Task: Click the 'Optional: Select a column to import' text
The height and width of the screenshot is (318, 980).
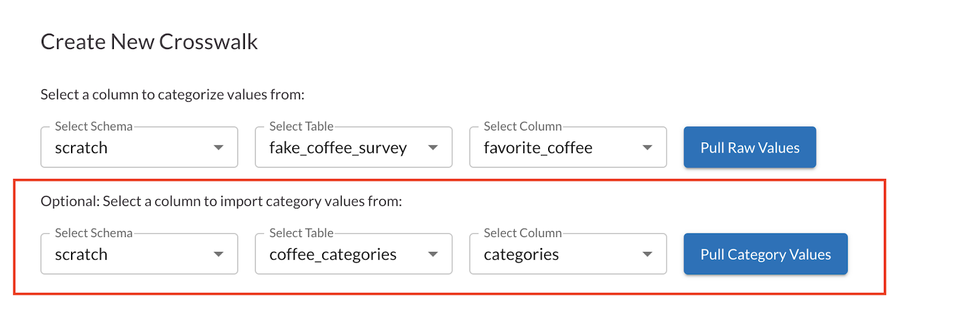Action: [x=221, y=202]
